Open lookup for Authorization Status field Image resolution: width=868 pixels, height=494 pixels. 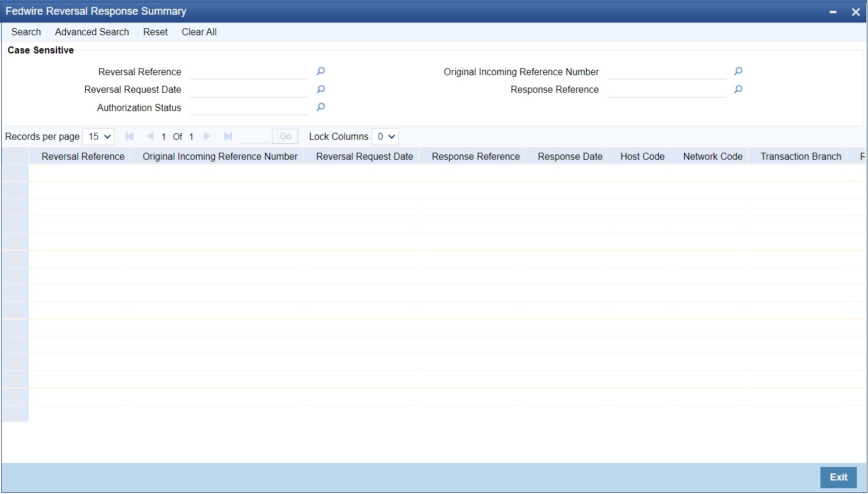(321, 107)
